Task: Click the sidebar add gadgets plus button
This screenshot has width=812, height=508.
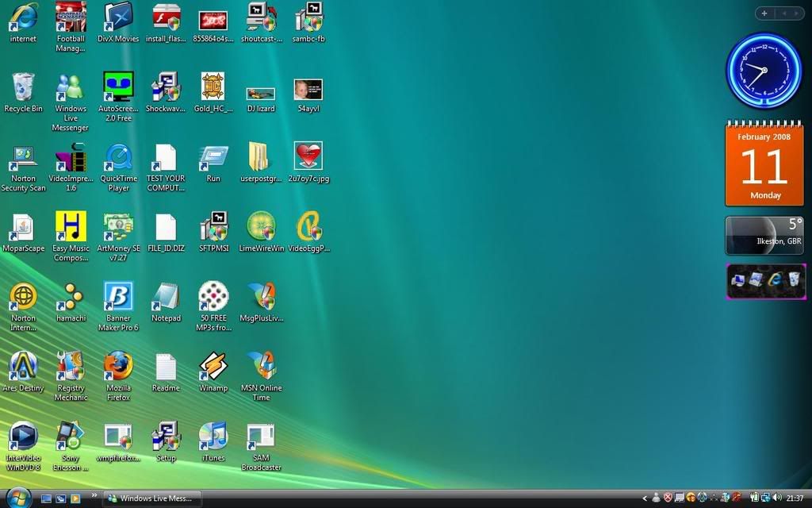Action: pyautogui.click(x=764, y=13)
